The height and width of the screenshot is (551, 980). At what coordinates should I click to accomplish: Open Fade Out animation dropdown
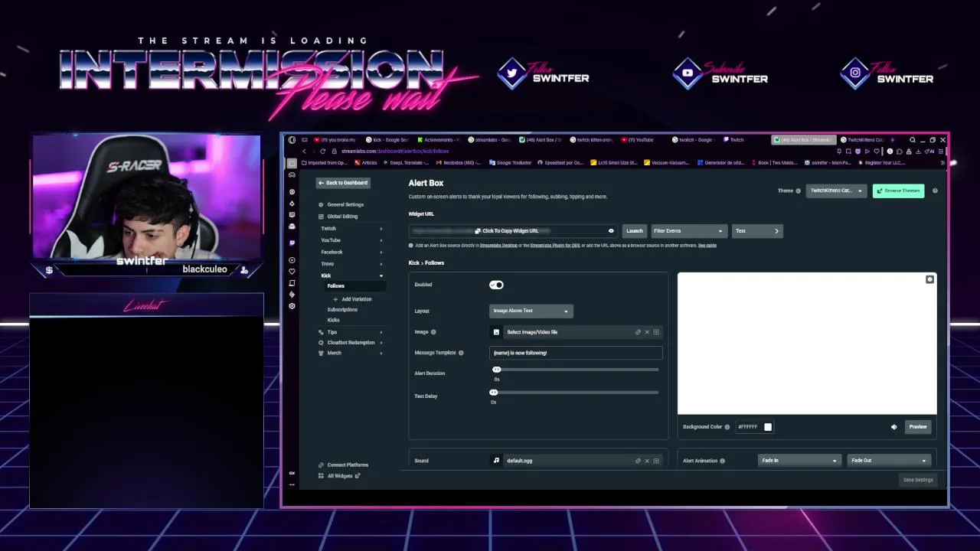tap(889, 461)
